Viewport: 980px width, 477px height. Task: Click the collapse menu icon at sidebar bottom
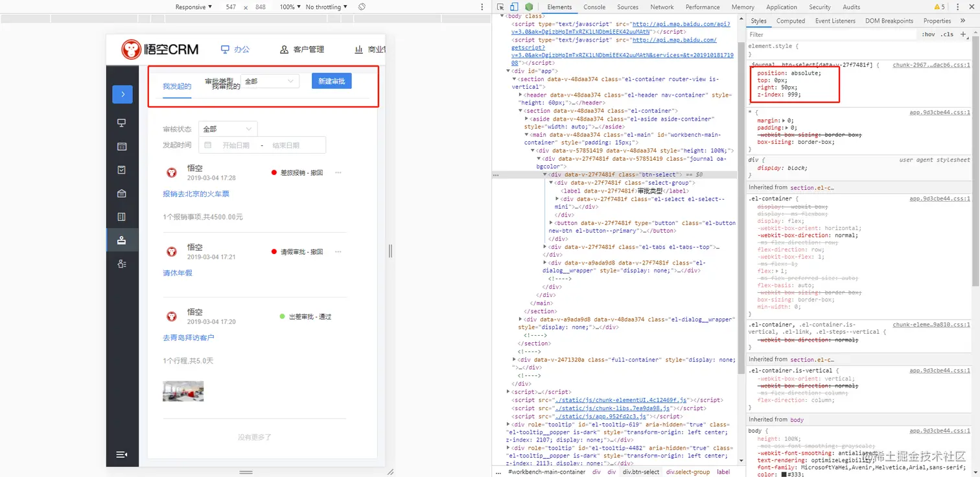(122, 454)
